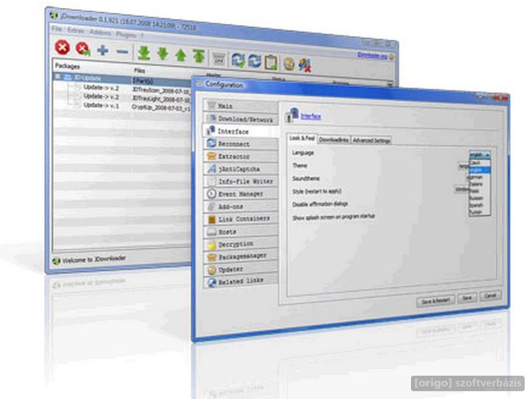Click the green move-to-top arrow icon
Screen dimensions: 532x399
pyautogui.click(x=199, y=56)
